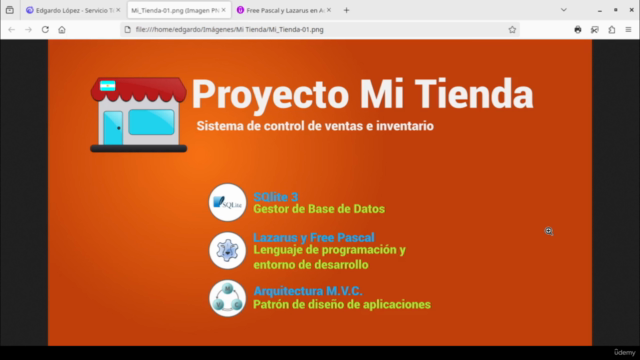Open the browser home page

[62, 29]
